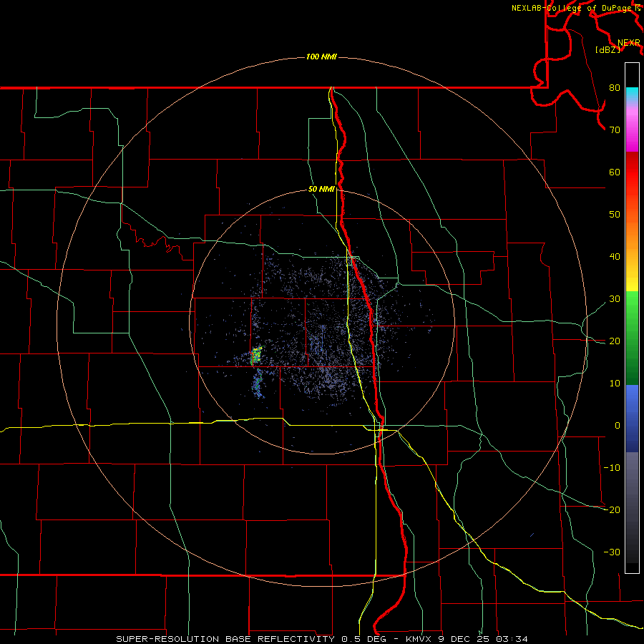The height and width of the screenshot is (644, 644).
Task: Click the 40 dBZ scale value
Action: click(x=615, y=257)
